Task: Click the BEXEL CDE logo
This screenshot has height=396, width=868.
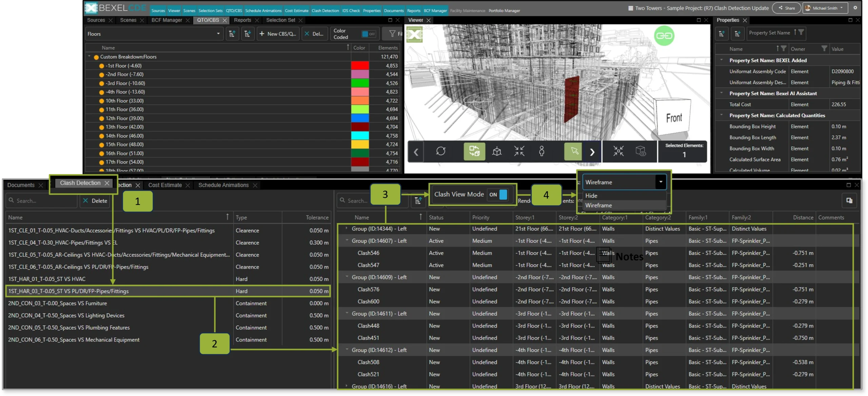Action: pos(115,8)
